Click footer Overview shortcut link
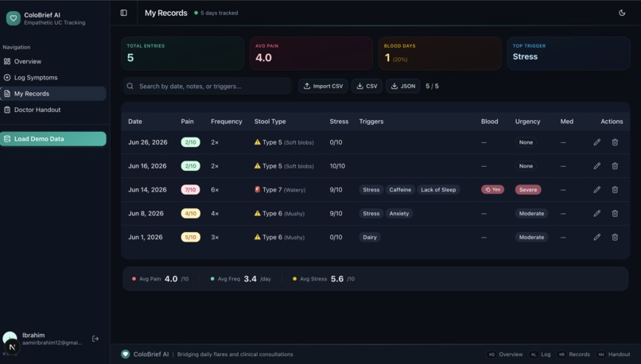The image size is (641, 364). coord(505,354)
